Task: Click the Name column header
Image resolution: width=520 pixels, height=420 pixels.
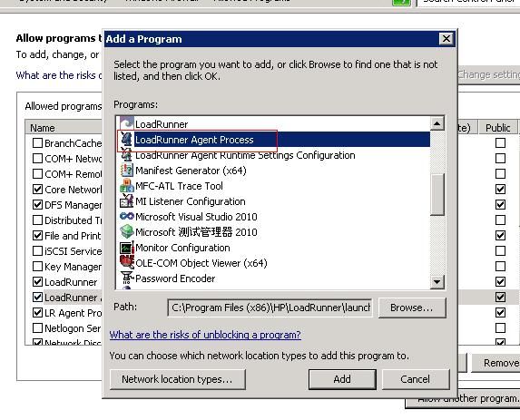Action: coord(64,128)
